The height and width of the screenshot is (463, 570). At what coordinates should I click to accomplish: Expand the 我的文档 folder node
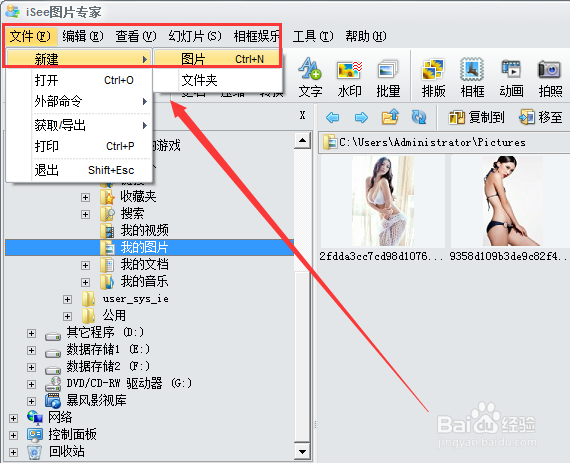pos(85,265)
